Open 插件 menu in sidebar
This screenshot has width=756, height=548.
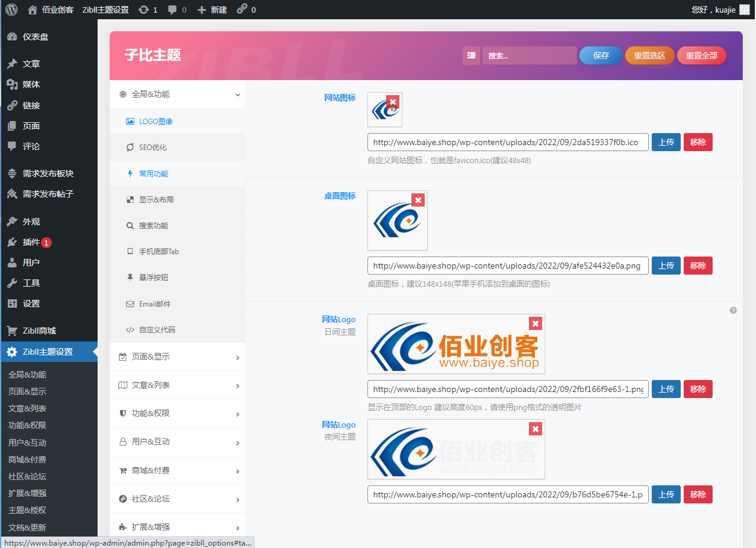pyautogui.click(x=31, y=242)
